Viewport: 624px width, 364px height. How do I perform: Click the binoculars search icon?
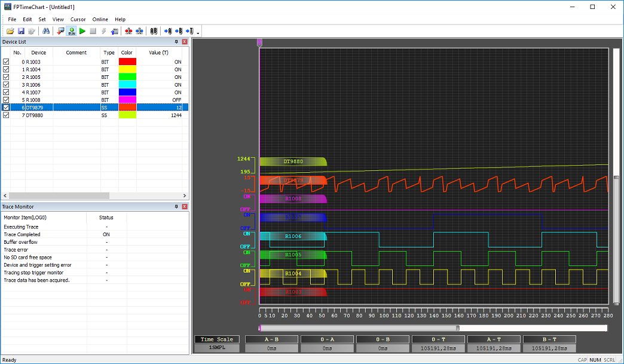46,31
